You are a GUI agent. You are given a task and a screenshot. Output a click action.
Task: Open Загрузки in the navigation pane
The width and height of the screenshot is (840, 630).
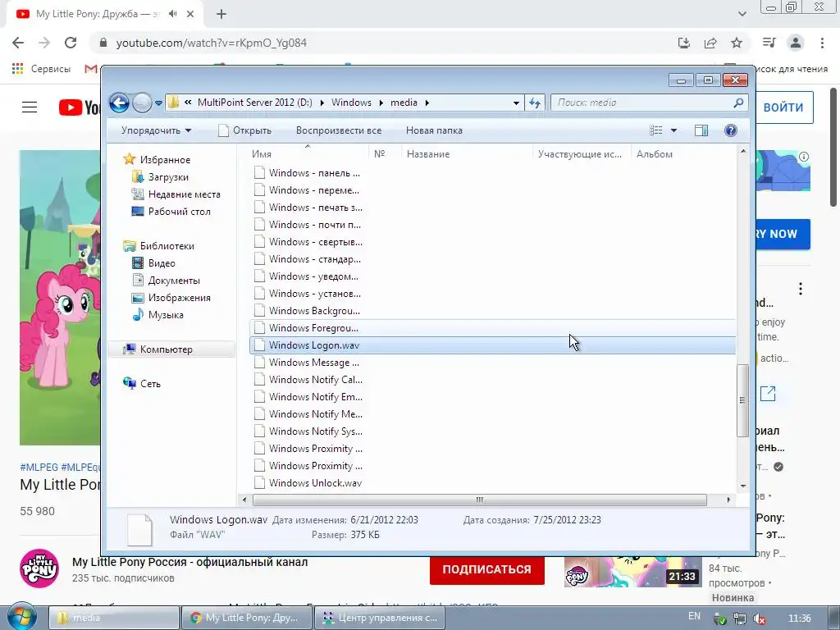(x=168, y=177)
